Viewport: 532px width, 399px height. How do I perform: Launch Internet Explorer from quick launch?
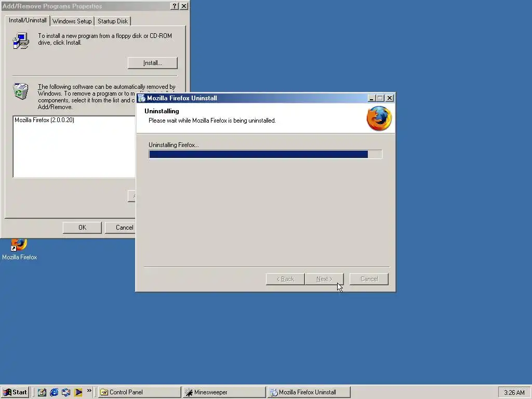[54, 392]
